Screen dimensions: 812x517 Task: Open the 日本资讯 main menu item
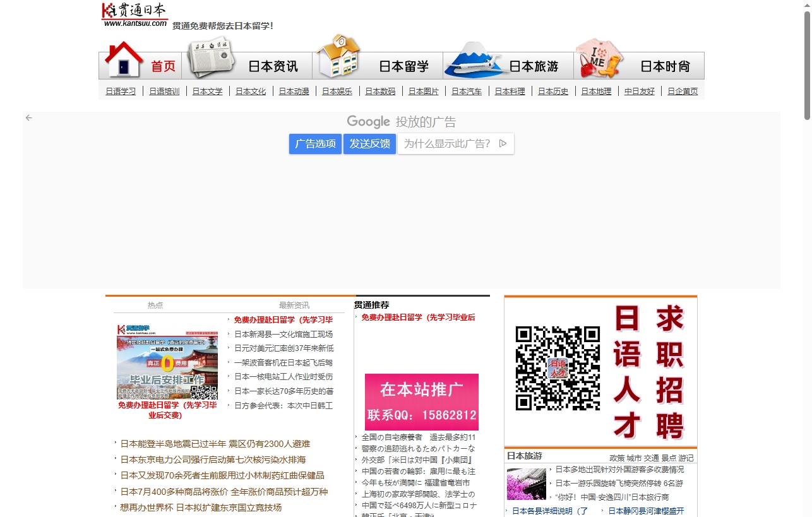click(x=273, y=66)
